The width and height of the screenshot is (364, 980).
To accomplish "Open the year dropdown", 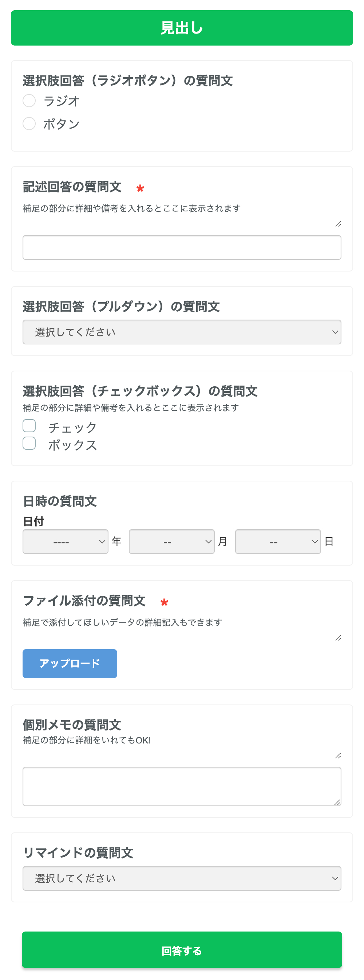I will [x=66, y=541].
